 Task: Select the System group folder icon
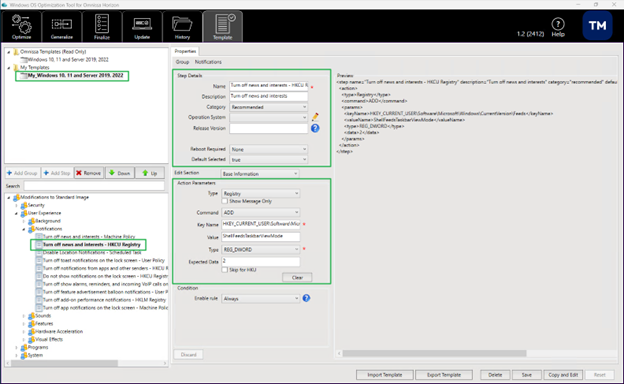click(24, 355)
